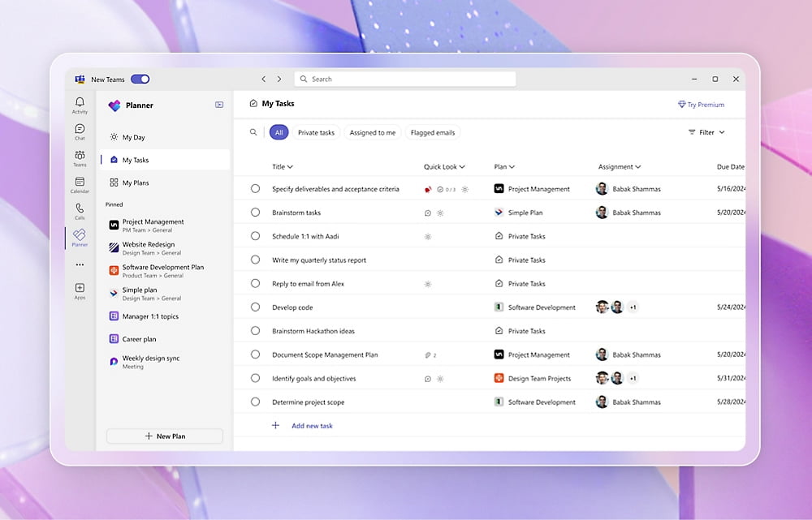Image resolution: width=812 pixels, height=520 pixels.
Task: Open the Apps icon in sidebar
Action: coord(80,290)
